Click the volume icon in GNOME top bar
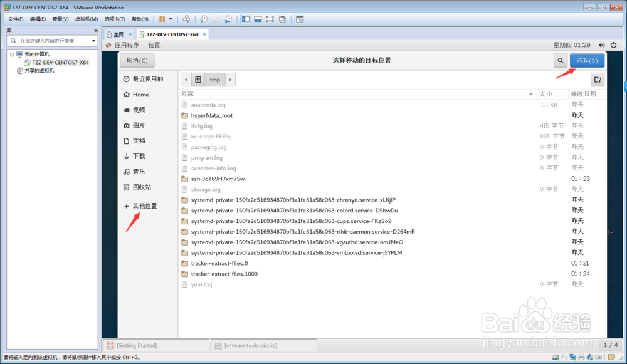The height and width of the screenshot is (364, 627). (x=600, y=44)
